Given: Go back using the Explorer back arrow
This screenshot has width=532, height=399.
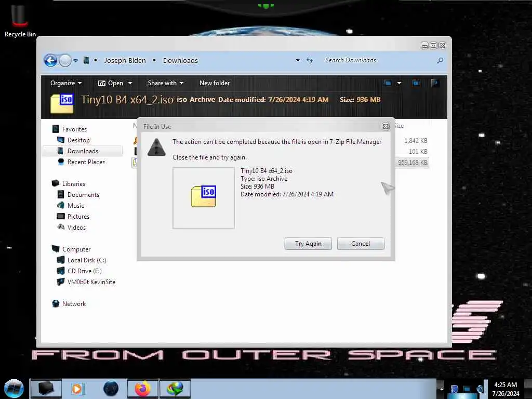Looking at the screenshot, I should pyautogui.click(x=50, y=60).
